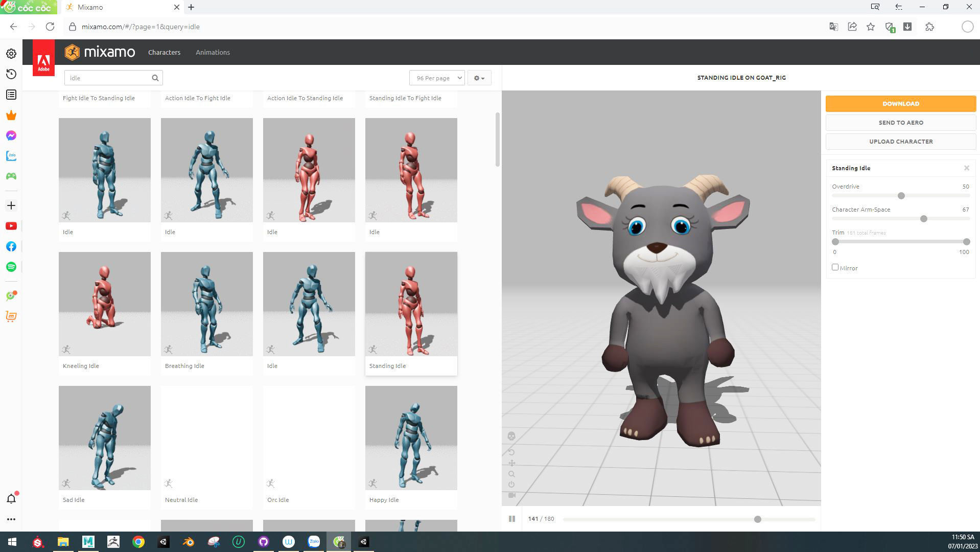Close the Mixamo browser tab
Viewport: 980px width, 552px height.
tap(176, 7)
